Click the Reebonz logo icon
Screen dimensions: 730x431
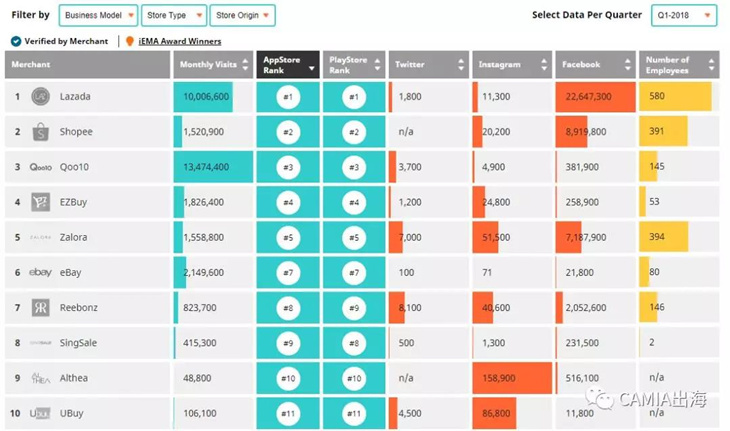[40, 307]
